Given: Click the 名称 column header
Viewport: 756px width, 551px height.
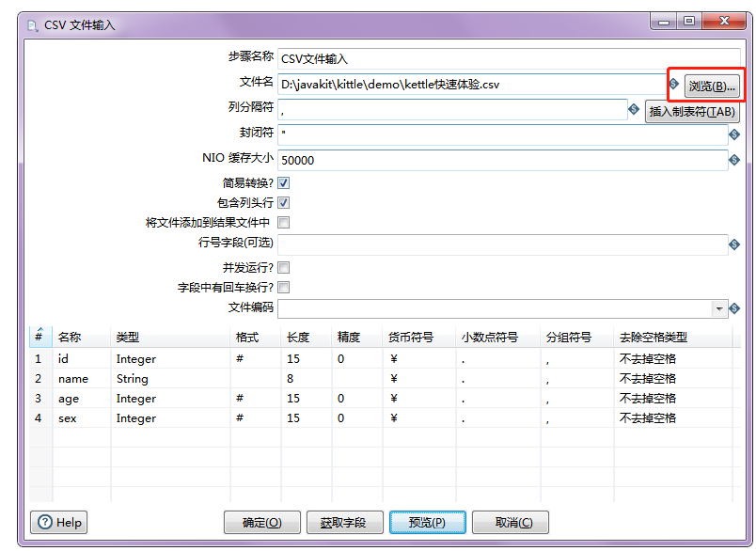Looking at the screenshot, I should point(82,337).
